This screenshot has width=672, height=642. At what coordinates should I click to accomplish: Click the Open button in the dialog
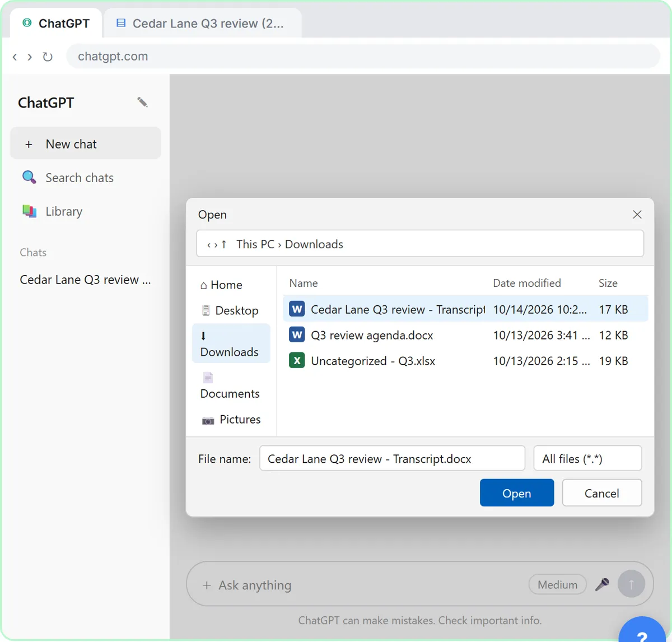[517, 492]
